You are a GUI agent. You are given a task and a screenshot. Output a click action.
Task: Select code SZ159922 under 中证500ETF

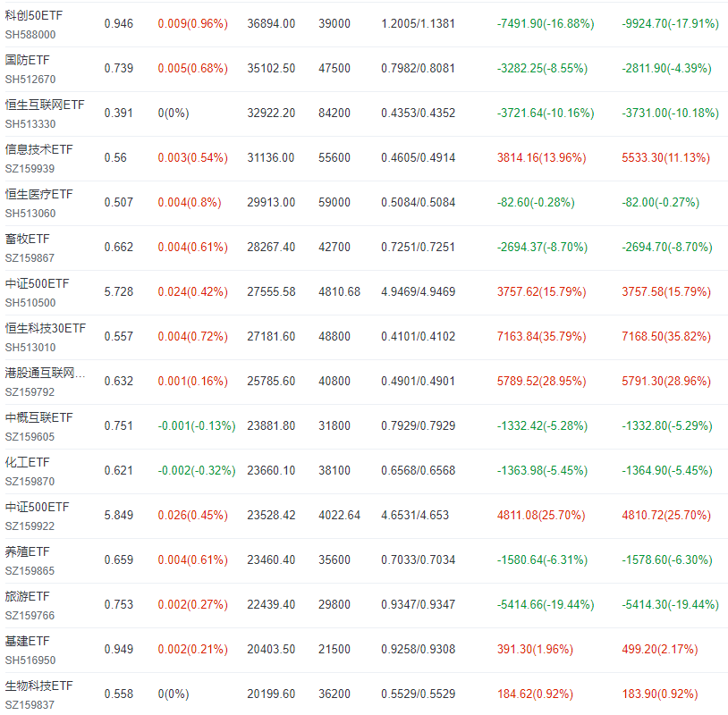[30, 526]
